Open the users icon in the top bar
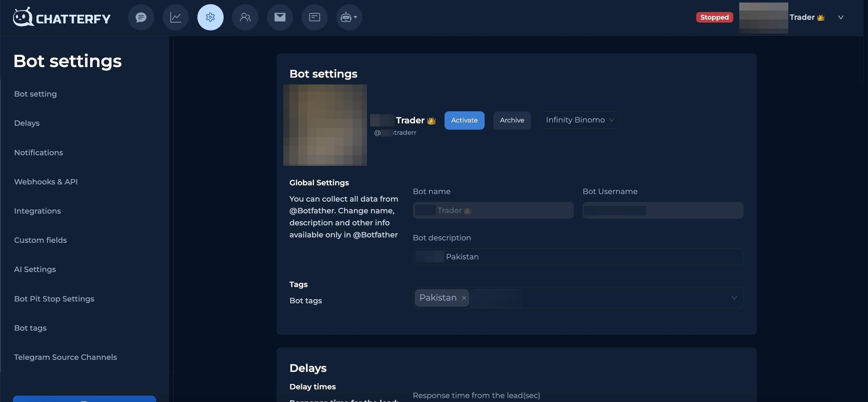868x402 pixels. (245, 17)
